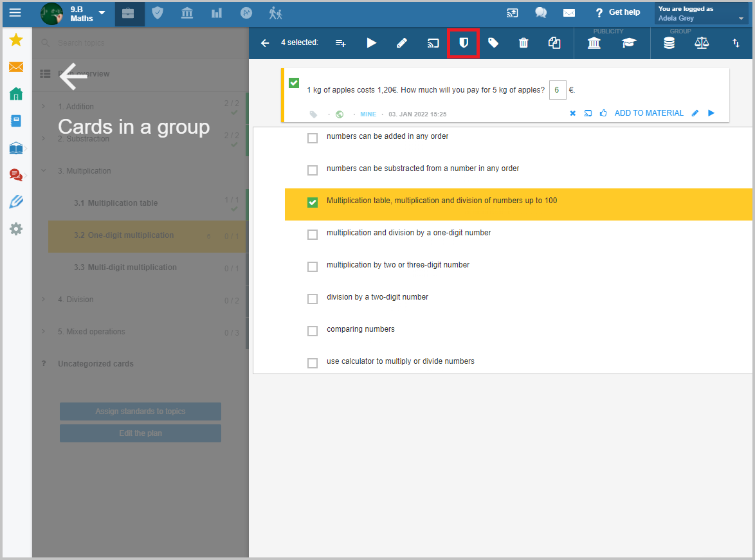
Task: Open the bar chart statistics icon
Action: (x=217, y=13)
